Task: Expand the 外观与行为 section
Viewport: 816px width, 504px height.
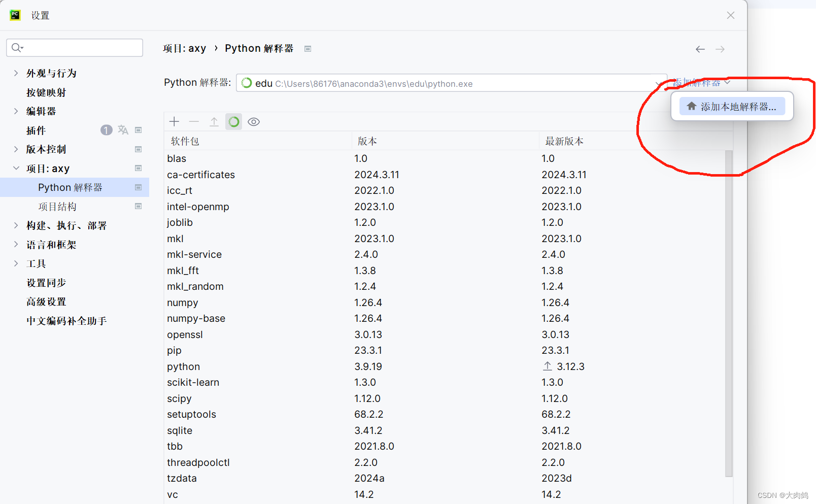Action: click(x=16, y=73)
